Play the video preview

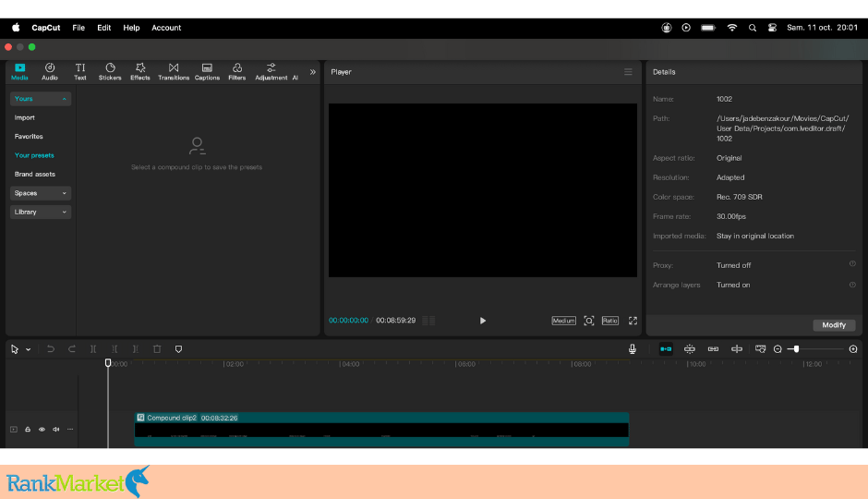click(x=483, y=321)
